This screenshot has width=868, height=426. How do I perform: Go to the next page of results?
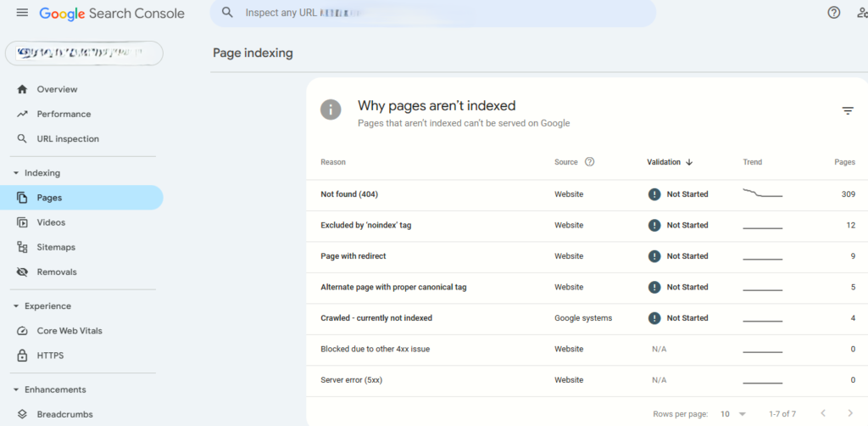[850, 413]
